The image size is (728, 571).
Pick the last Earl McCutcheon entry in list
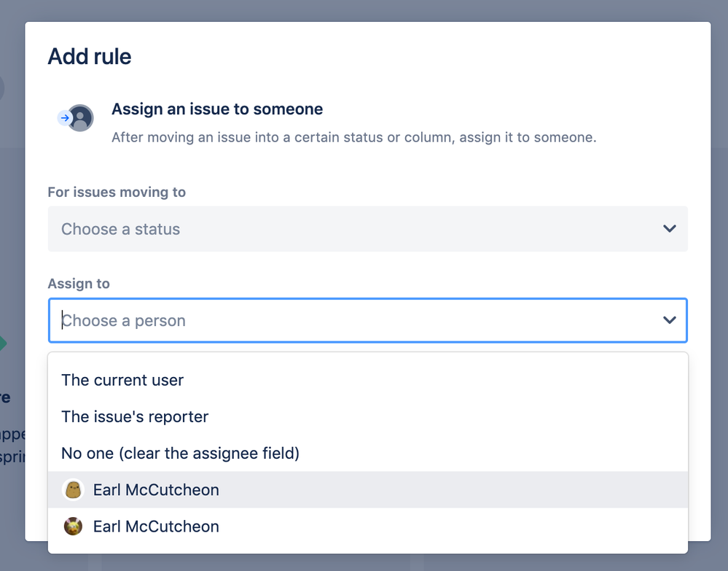point(156,527)
